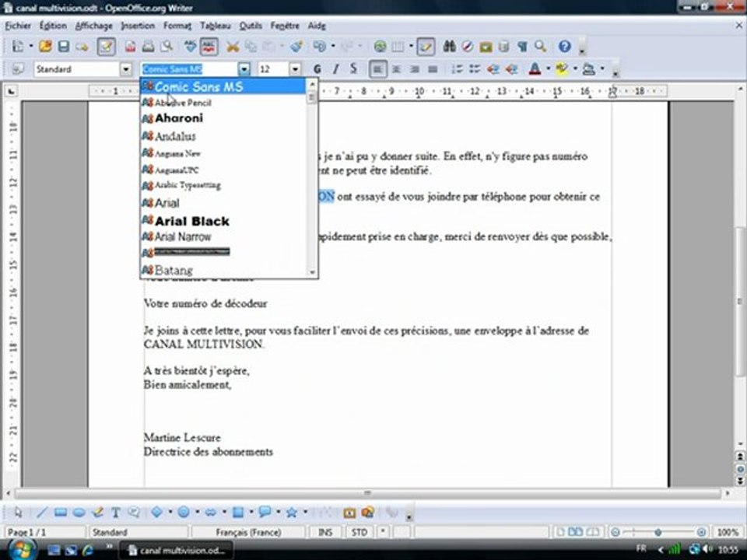Select the Text drawing tool
The width and height of the screenshot is (747, 560).
click(115, 513)
